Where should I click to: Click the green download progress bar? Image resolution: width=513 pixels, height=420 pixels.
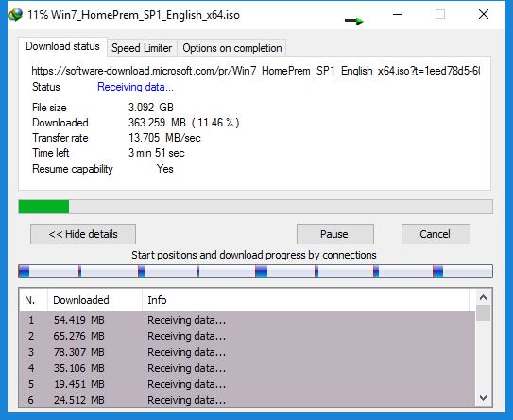[255, 207]
